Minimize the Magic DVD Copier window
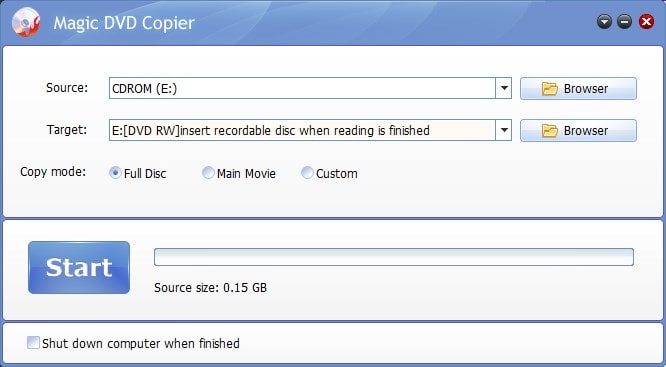Viewport: 666px width, 367px height. [624, 22]
